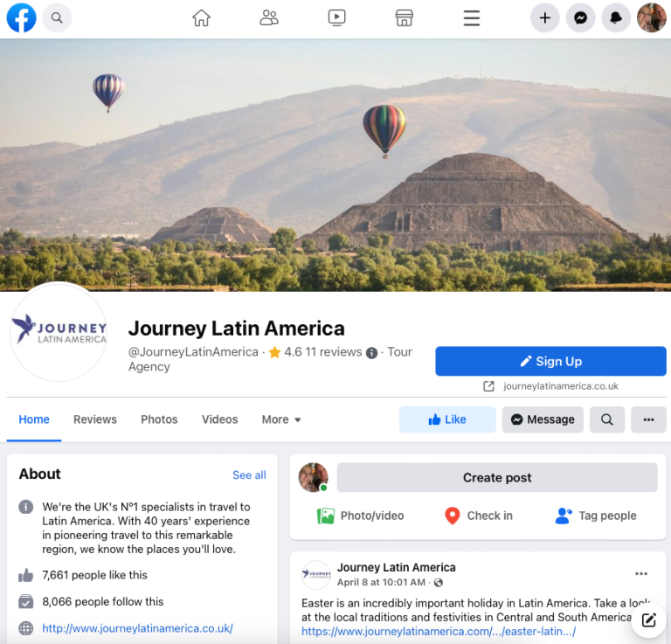
Task: Open Facebook search from the top bar
Action: 57,18
